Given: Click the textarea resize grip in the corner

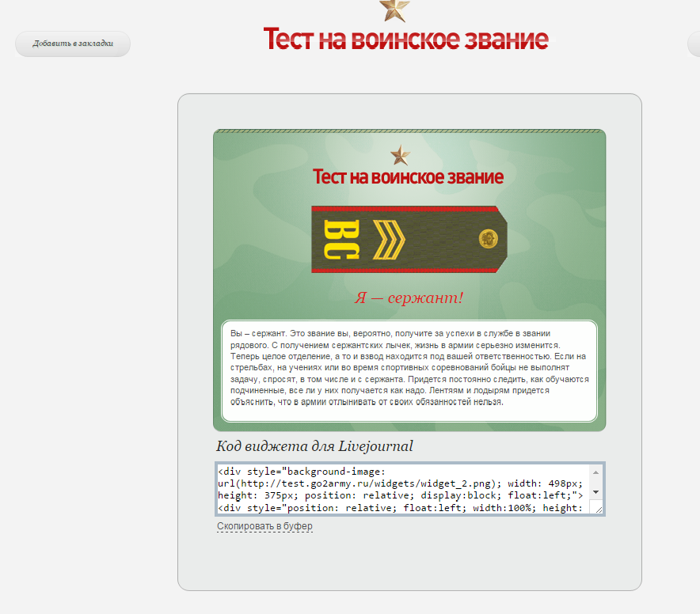Looking at the screenshot, I should (x=596, y=509).
